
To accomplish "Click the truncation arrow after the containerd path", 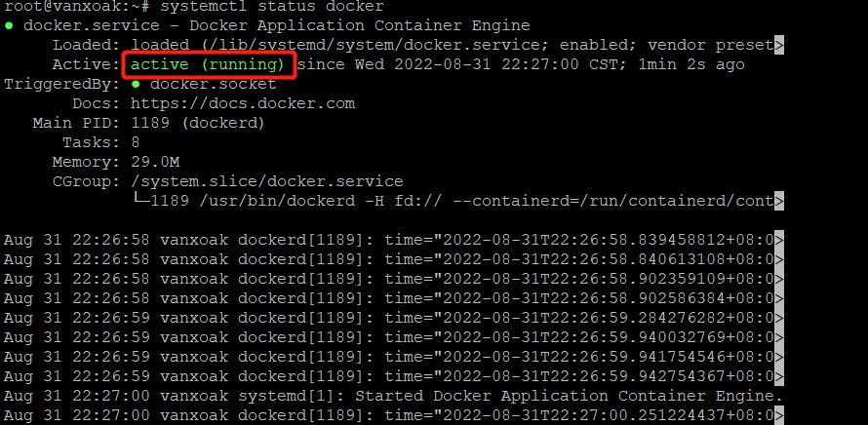I will (777, 201).
